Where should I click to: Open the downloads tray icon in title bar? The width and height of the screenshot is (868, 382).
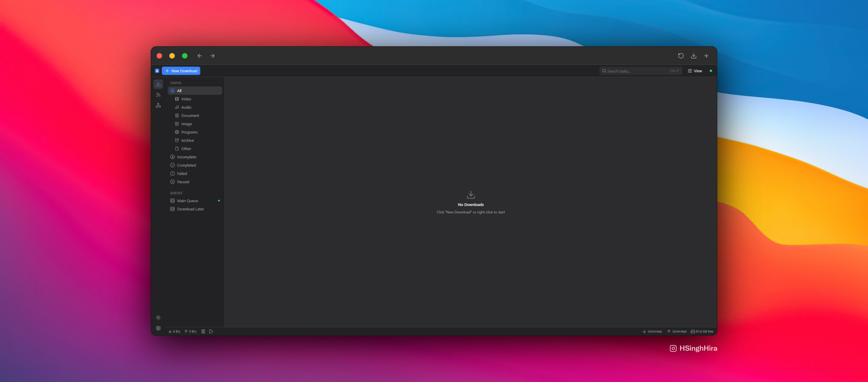[694, 56]
